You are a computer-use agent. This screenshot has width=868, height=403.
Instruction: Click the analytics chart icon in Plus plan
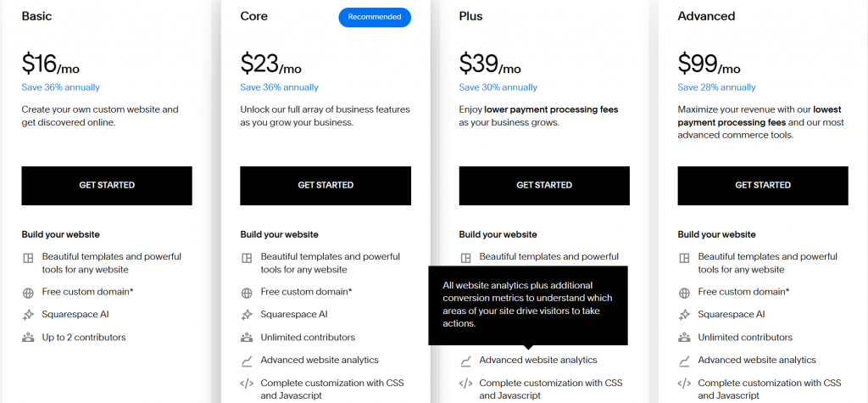[x=465, y=361]
